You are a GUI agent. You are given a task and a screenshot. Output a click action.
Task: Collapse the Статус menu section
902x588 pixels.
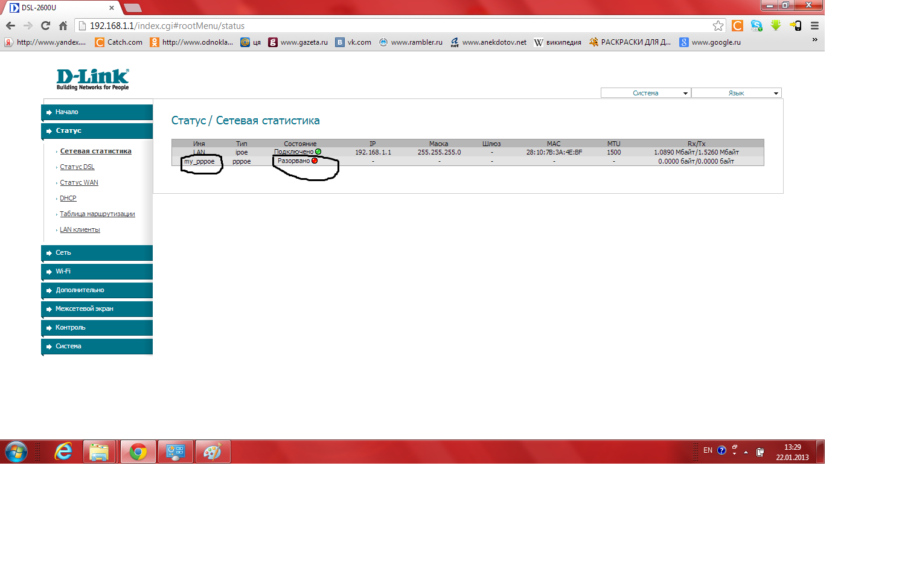97,131
